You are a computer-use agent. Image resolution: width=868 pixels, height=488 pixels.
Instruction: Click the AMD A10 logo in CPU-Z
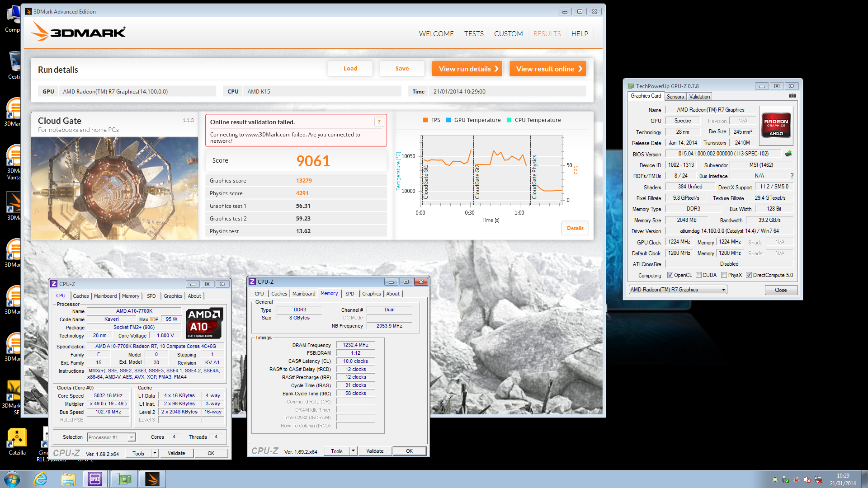point(204,323)
